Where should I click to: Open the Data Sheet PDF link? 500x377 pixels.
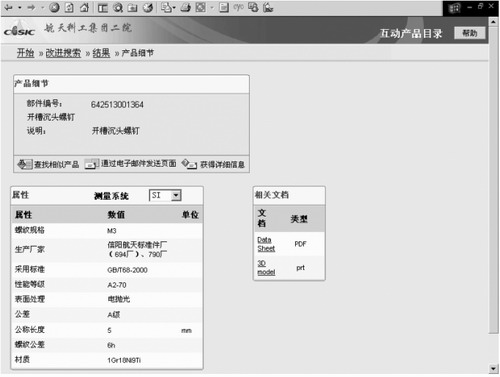pos(266,244)
